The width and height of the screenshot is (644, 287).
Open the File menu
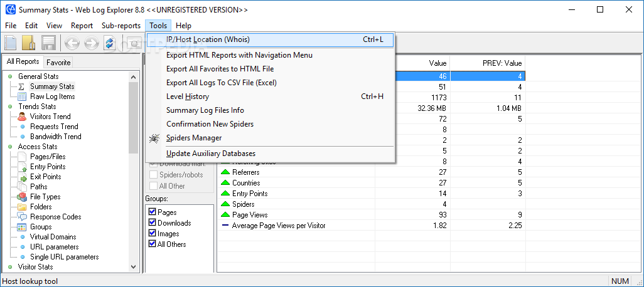[x=11, y=26]
